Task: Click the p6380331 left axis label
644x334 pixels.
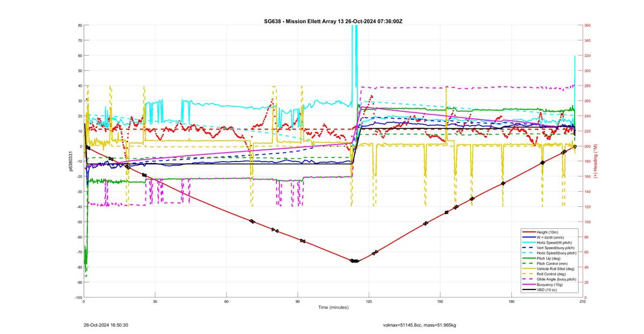Action: tap(70, 162)
